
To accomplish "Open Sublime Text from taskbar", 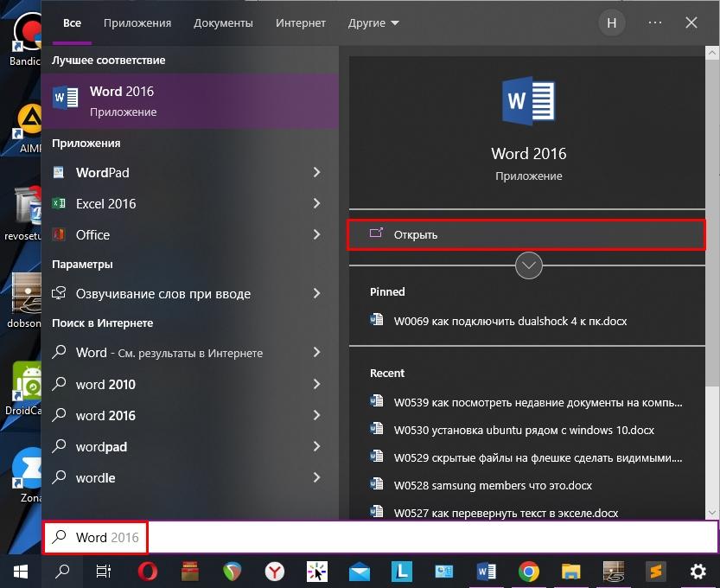I will coord(656,572).
